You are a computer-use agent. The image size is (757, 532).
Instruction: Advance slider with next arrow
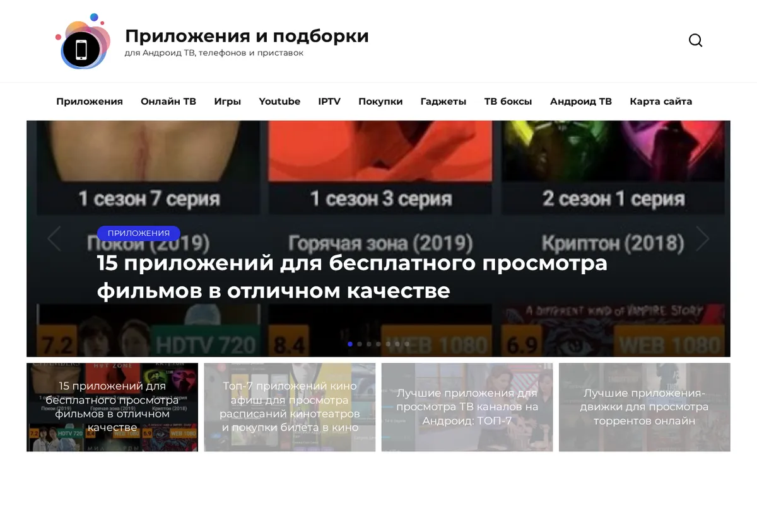(x=703, y=239)
